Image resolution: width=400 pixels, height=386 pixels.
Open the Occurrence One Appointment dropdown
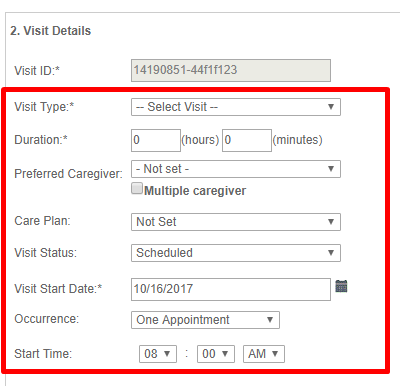[x=205, y=320]
